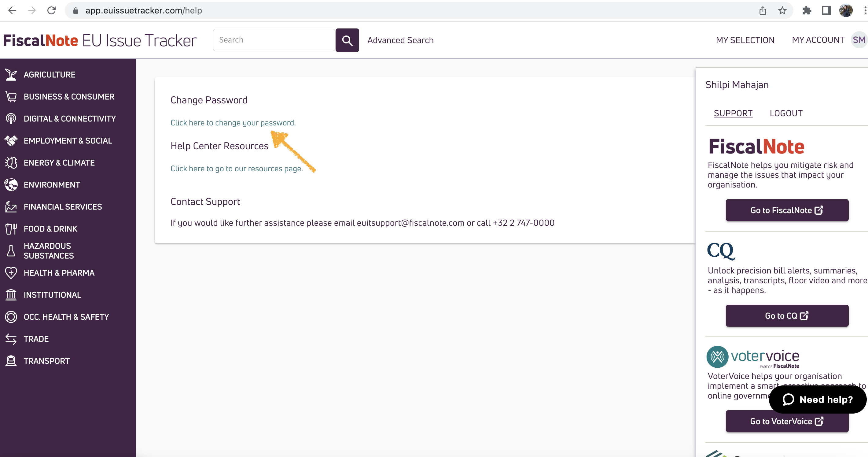Click the Food & Drink sidebar label
Viewport: 868px width, 457px height.
click(x=50, y=229)
